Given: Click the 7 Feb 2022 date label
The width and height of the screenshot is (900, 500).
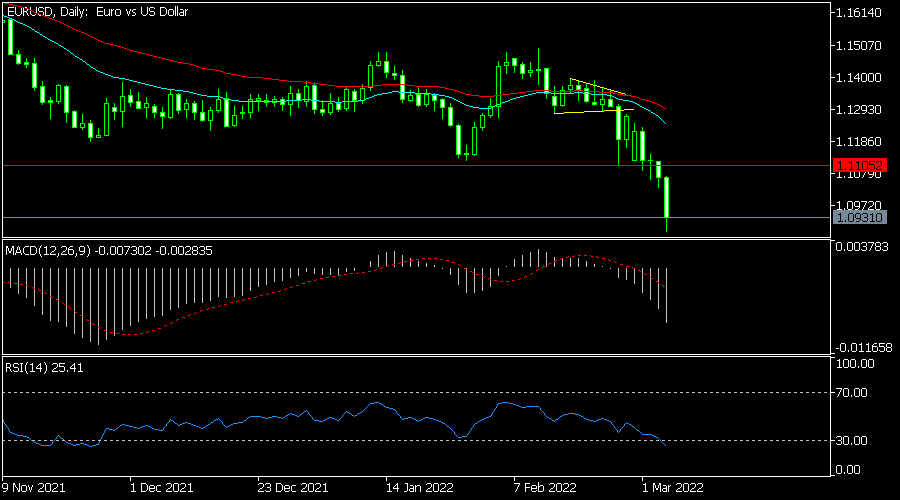Looking at the screenshot, I should coord(545,488).
